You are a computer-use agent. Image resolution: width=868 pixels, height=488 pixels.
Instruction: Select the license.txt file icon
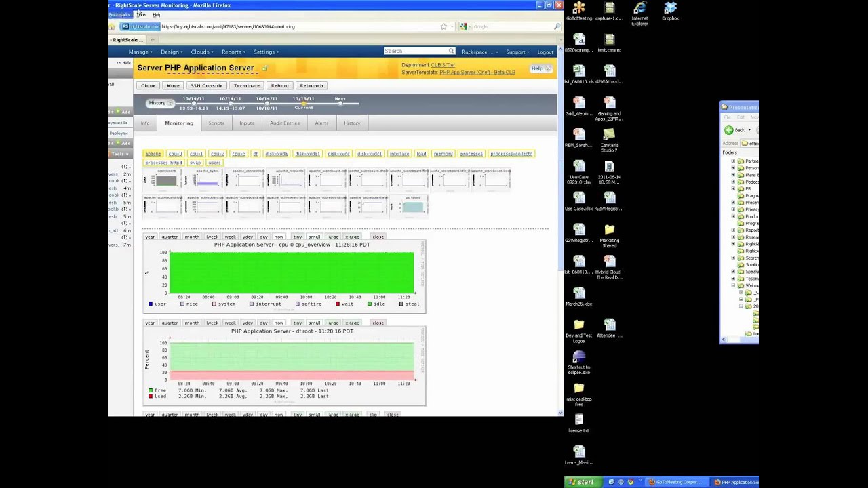point(578,424)
